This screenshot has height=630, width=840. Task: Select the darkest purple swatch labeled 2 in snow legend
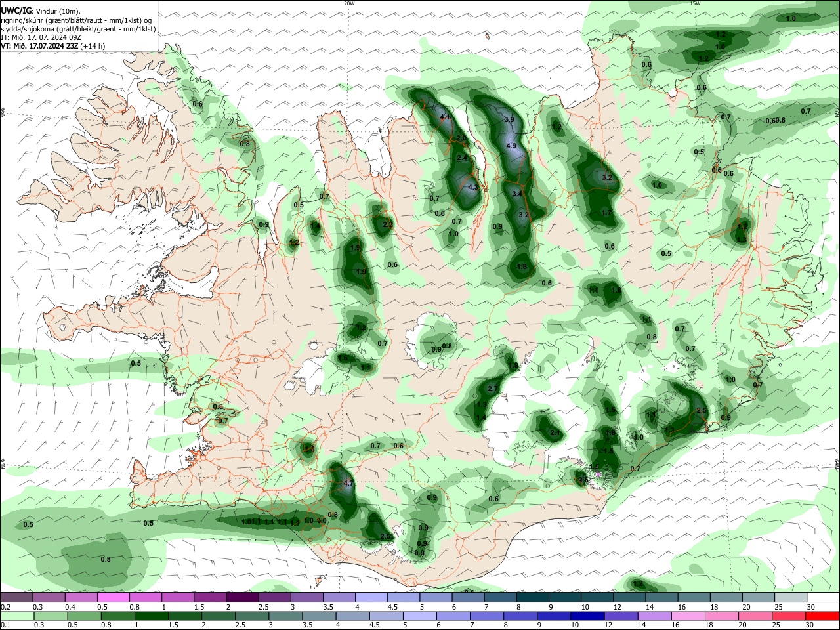[x=242, y=597]
